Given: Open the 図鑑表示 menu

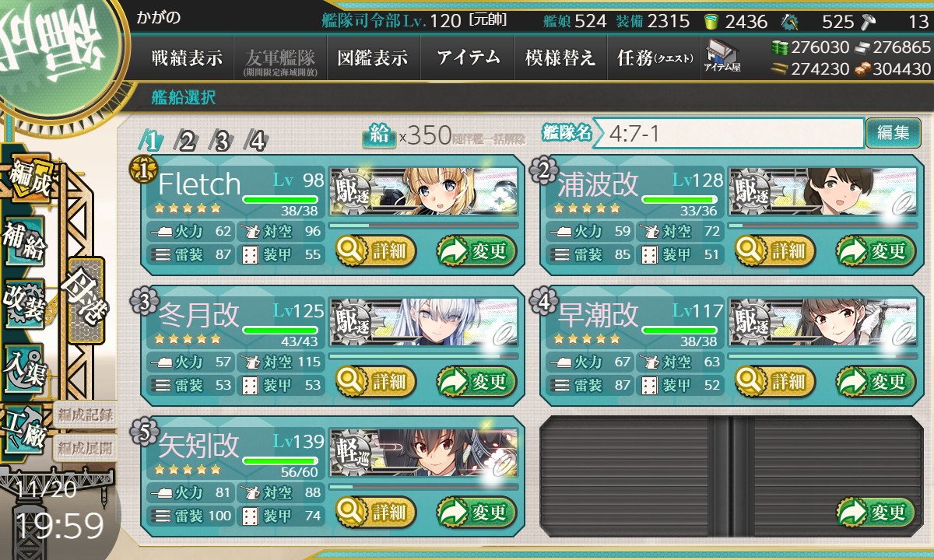Looking at the screenshot, I should (373, 58).
